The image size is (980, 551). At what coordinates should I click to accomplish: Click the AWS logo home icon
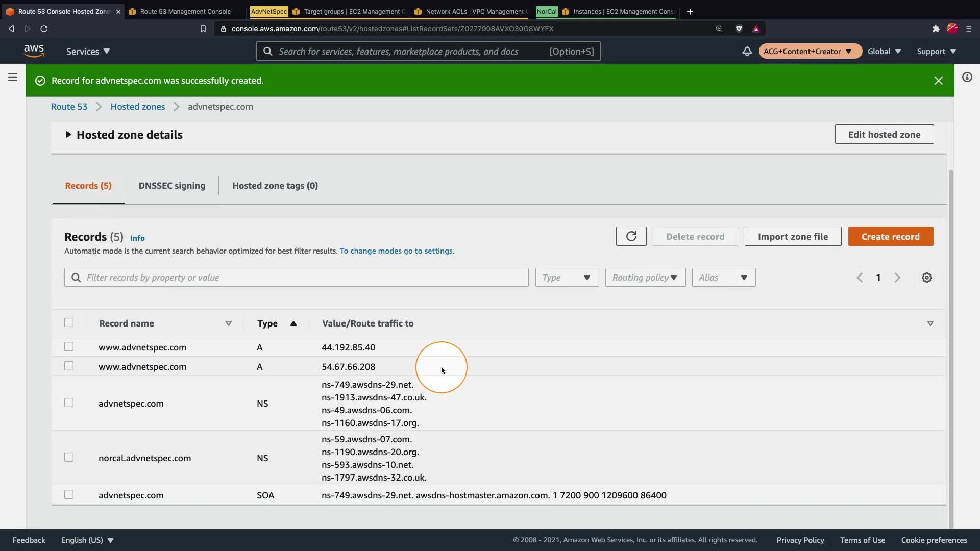34,51
